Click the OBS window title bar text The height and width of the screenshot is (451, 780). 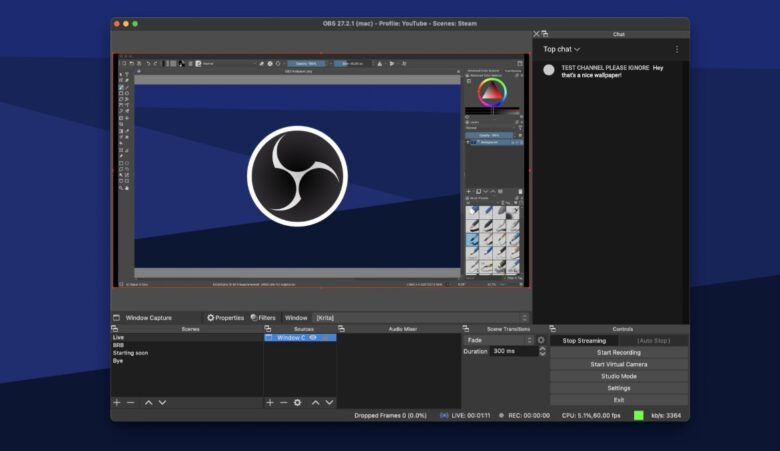tap(399, 23)
